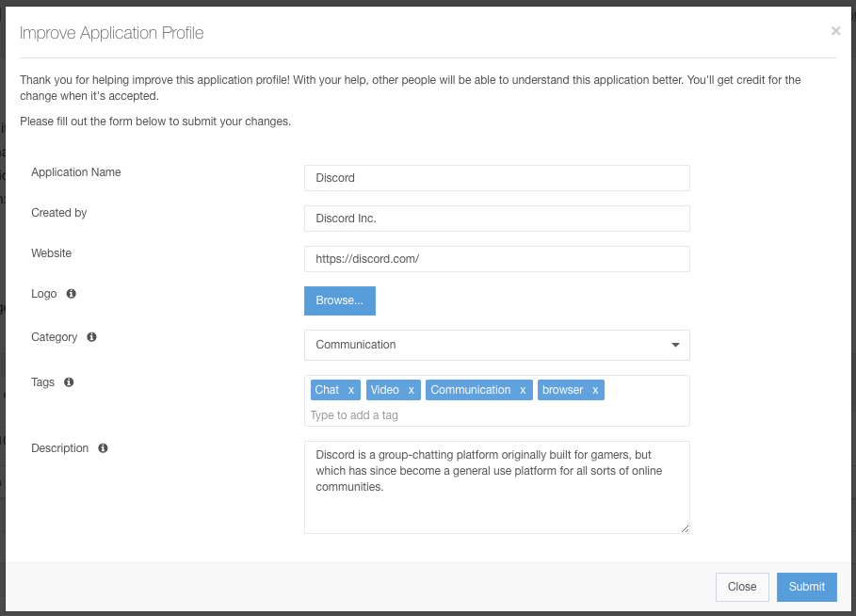Viewport: 856px width, 616px height.
Task: Click the Close button in the footer
Action: point(742,587)
